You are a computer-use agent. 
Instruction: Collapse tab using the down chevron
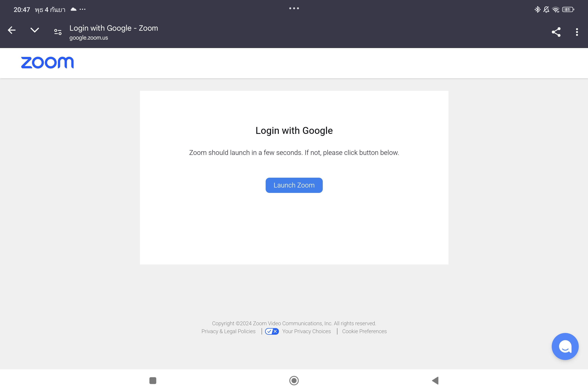pos(35,30)
